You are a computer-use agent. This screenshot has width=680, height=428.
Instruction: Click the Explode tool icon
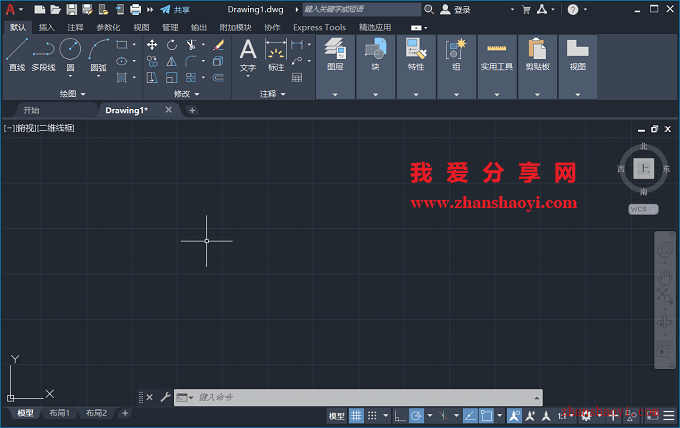click(219, 61)
